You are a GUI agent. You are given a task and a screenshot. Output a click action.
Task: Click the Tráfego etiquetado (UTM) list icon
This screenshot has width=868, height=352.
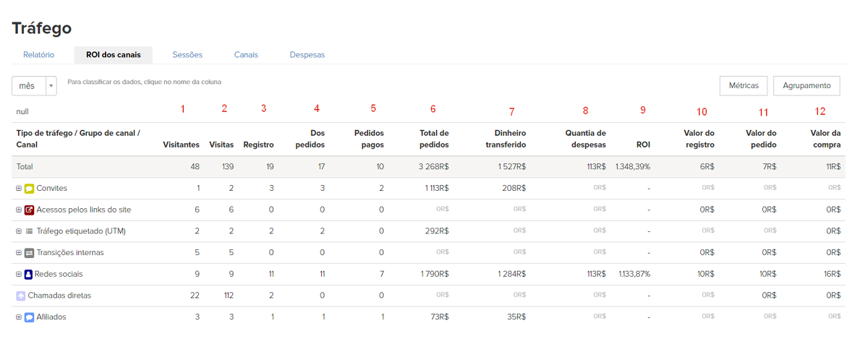coord(30,231)
